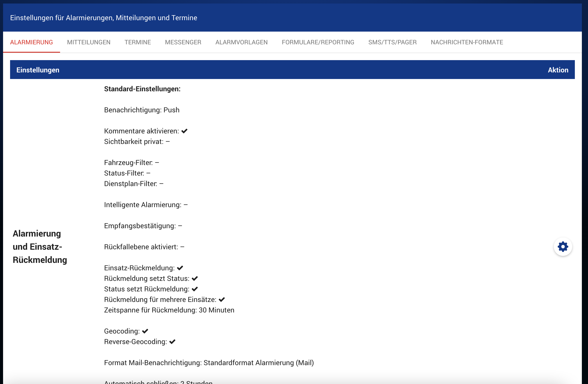
Task: Click checkmark beside Rückmeldung setzt Status
Action: [x=195, y=278]
